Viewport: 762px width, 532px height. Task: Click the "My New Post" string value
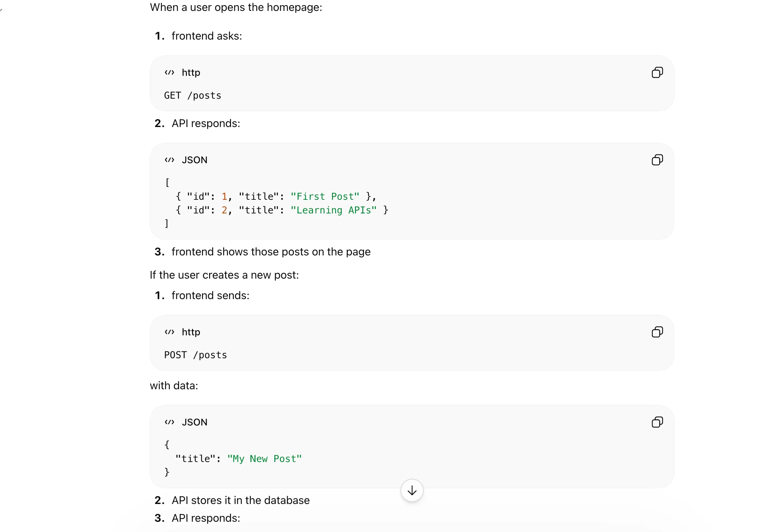point(264,459)
